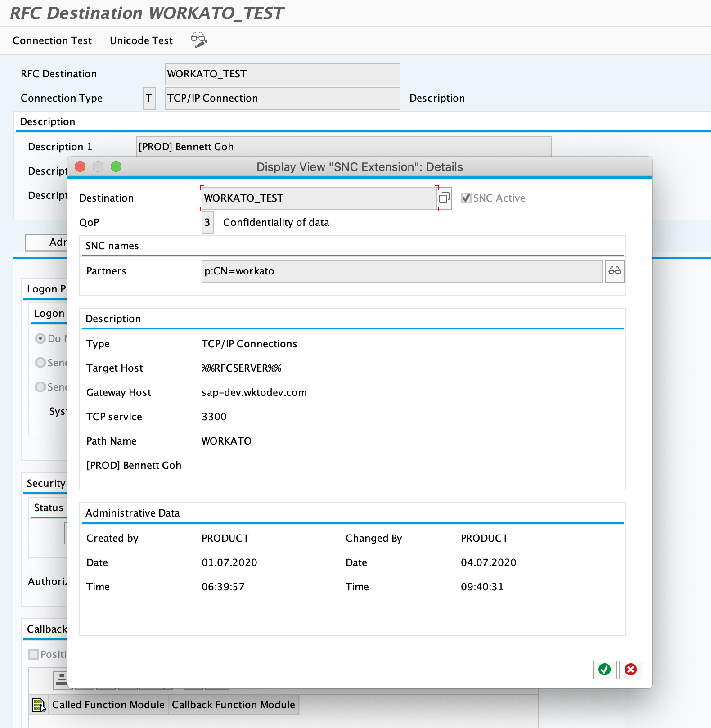711x728 pixels.
Task: Run the Unicode Test
Action: click(141, 40)
